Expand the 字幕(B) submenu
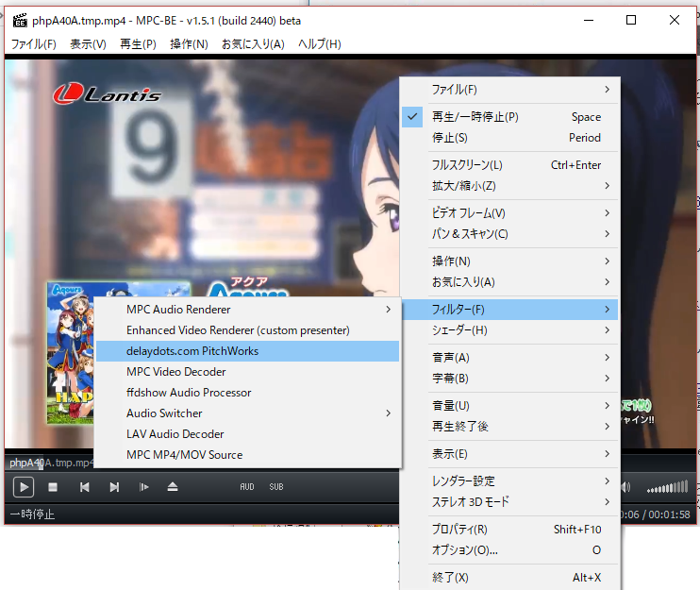Image resolution: width=700 pixels, height=590 pixels. tap(509, 379)
